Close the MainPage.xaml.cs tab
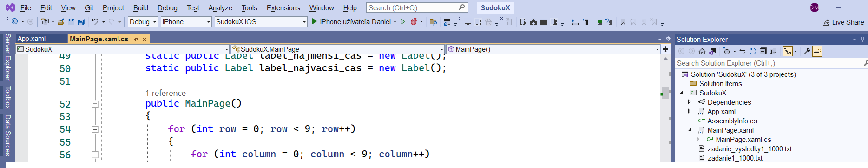This screenshot has width=868, height=168. (145, 39)
